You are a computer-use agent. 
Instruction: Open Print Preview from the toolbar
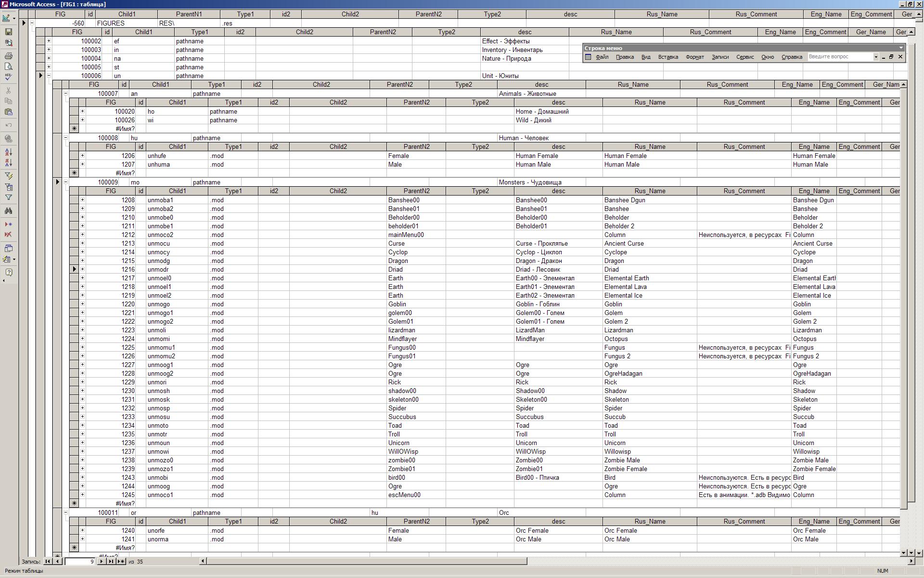tap(8, 66)
